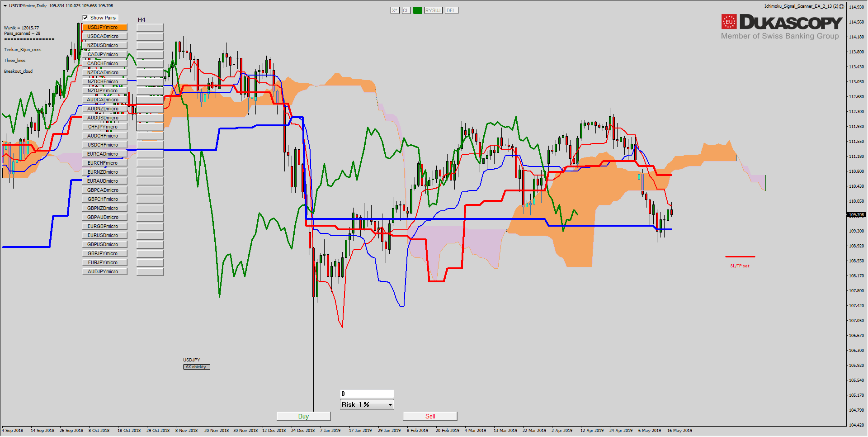Click the X* button at top

pyautogui.click(x=395, y=10)
